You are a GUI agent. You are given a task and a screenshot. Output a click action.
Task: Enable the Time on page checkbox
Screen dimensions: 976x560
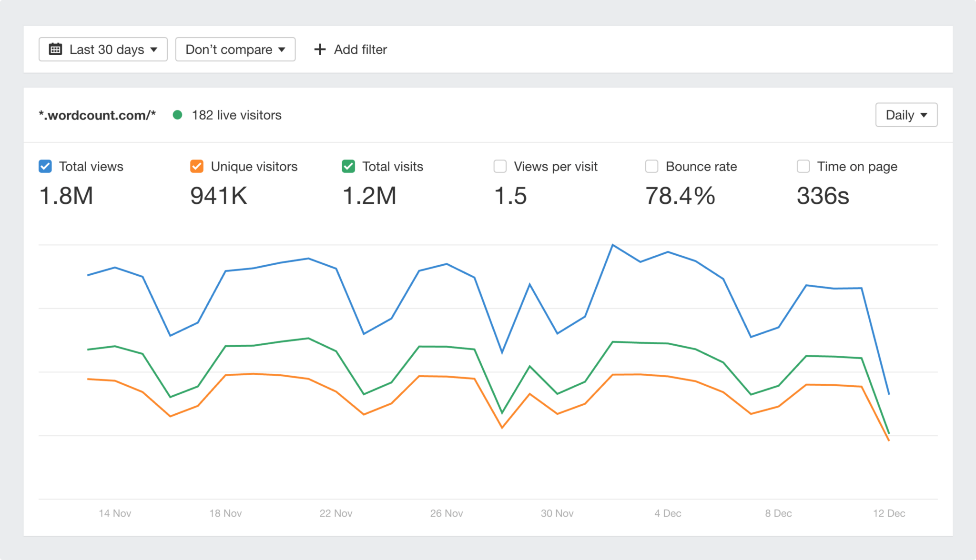(803, 166)
